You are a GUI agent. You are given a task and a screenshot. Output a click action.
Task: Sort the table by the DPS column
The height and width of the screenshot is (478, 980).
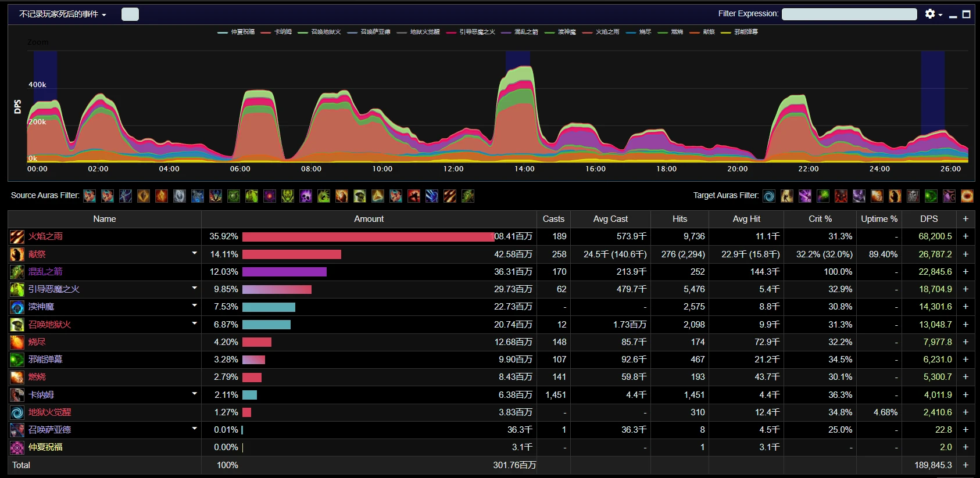tap(929, 219)
